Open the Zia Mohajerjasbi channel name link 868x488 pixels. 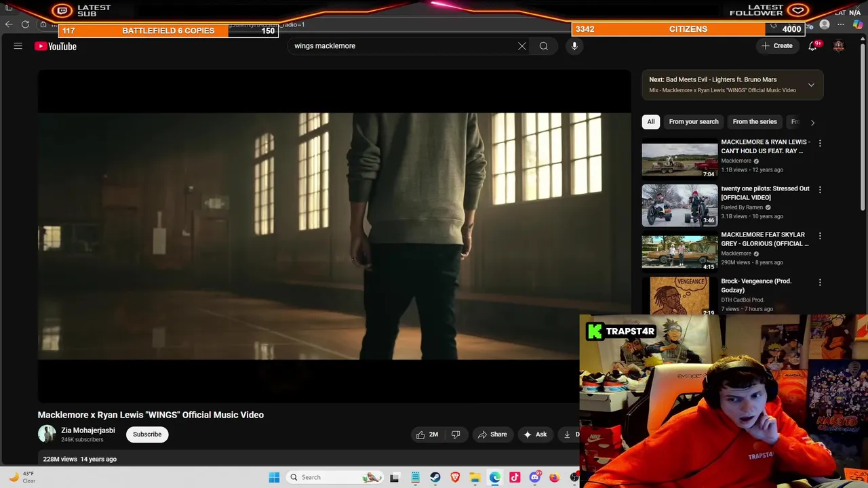88,430
